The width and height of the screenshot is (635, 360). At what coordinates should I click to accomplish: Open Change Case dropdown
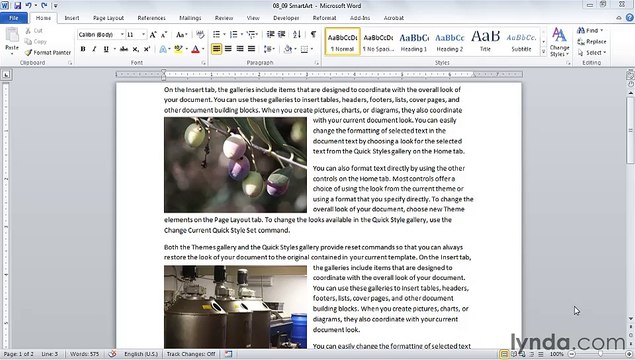[181, 35]
